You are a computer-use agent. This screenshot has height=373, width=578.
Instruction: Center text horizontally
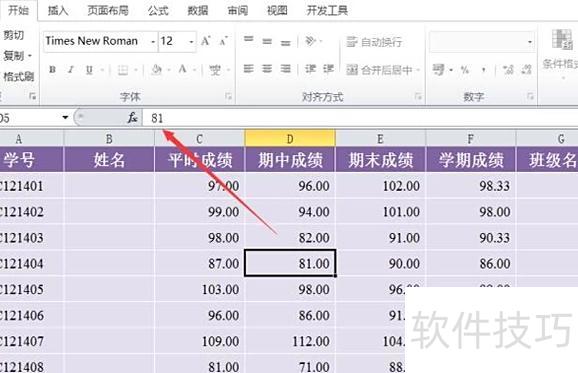pos(267,69)
